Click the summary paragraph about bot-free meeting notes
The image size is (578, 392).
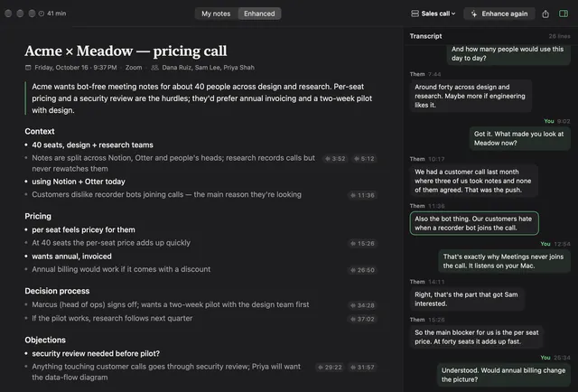click(201, 98)
